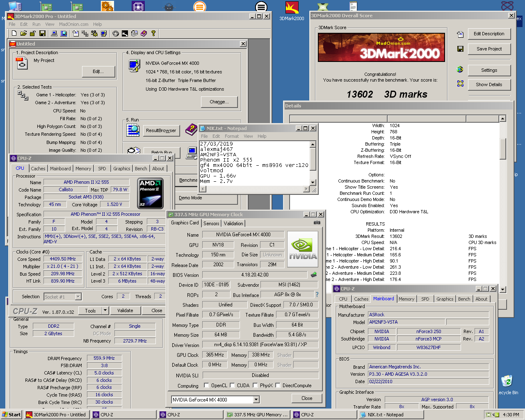The width and height of the screenshot is (525, 420).
Task: Open the CPU-Z Tools dropdown arrow
Action: (105, 310)
